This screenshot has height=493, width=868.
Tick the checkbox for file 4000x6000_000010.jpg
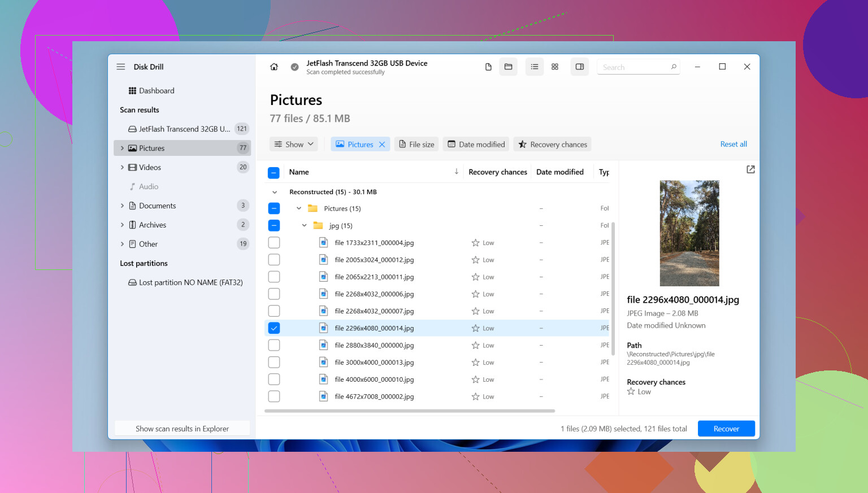pyautogui.click(x=274, y=379)
